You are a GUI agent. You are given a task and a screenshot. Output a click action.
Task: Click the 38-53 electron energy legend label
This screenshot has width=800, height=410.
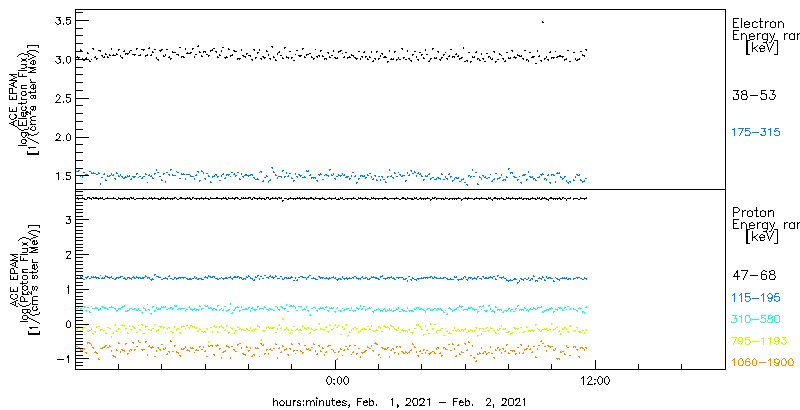pos(754,95)
